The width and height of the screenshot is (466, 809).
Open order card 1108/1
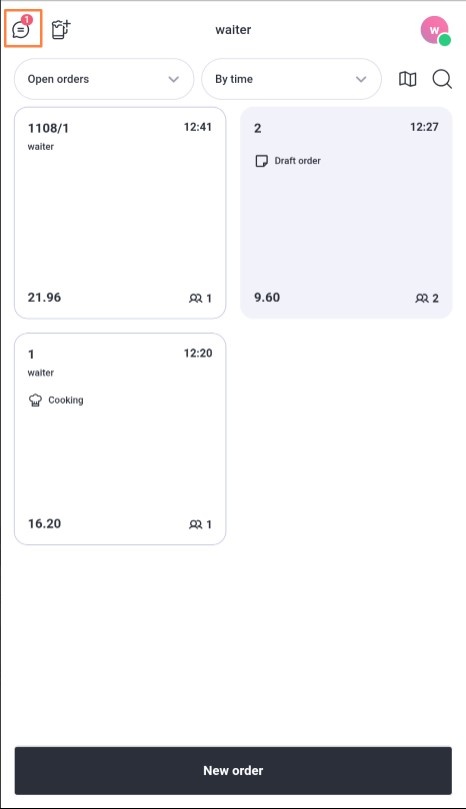pos(120,213)
